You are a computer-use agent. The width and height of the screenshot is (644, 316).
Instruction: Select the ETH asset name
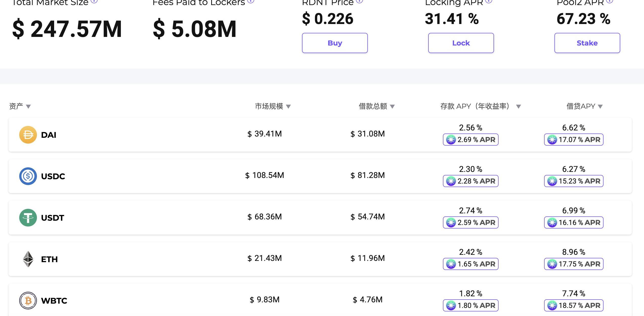click(x=49, y=259)
